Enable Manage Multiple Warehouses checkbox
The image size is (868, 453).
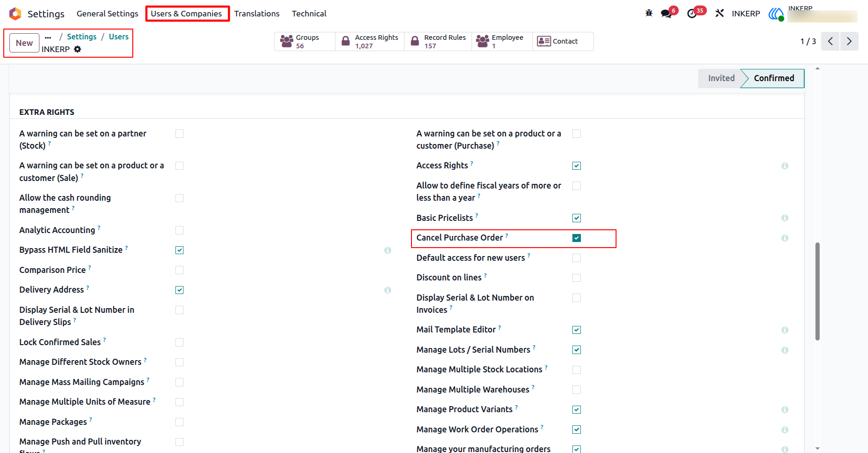[x=577, y=390]
